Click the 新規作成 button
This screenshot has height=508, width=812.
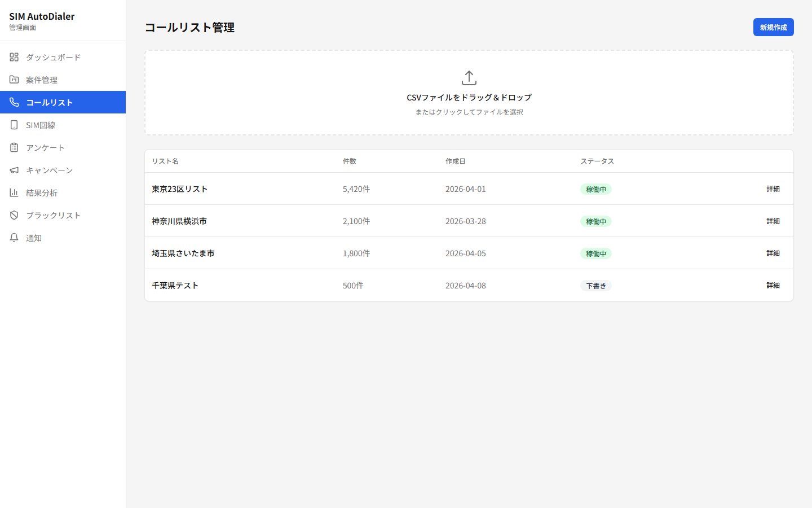click(773, 27)
